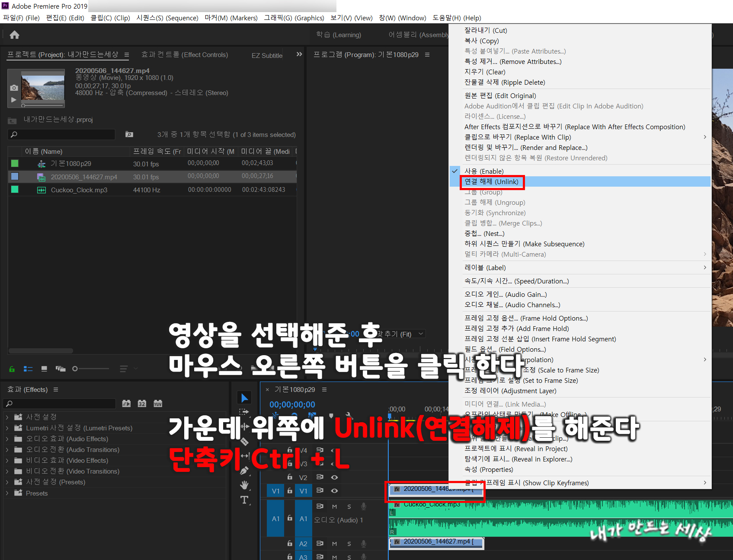The image size is (733, 560).
Task: Toggle track lock on V1
Action: coord(290,490)
